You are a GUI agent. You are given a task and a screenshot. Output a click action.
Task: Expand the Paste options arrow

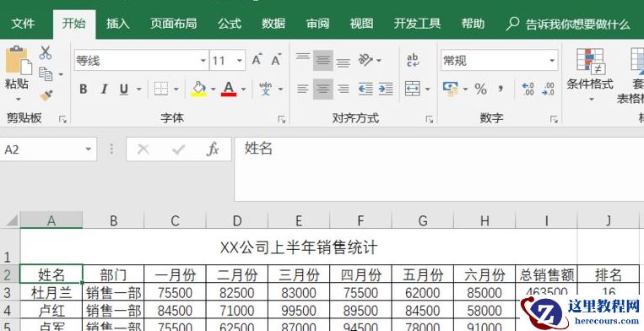point(18,99)
